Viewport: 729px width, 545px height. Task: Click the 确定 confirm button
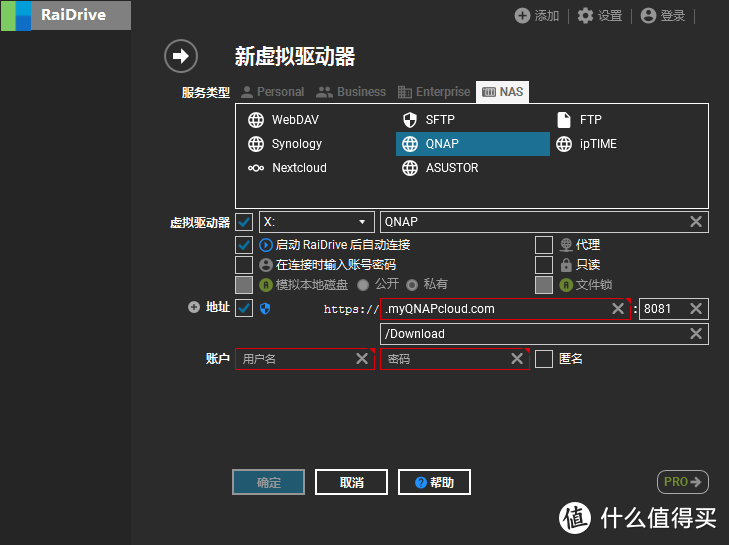pyautogui.click(x=269, y=482)
